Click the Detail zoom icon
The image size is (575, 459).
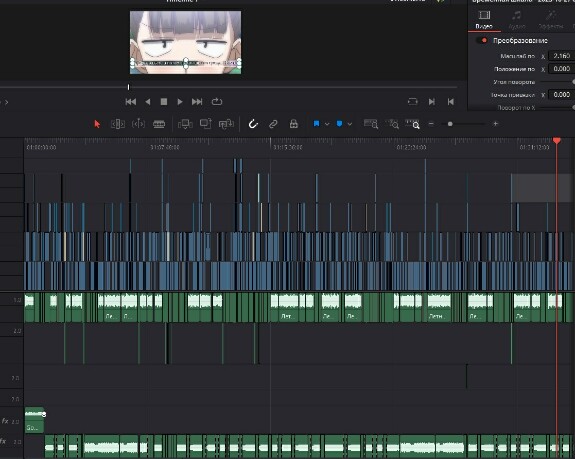click(392, 124)
